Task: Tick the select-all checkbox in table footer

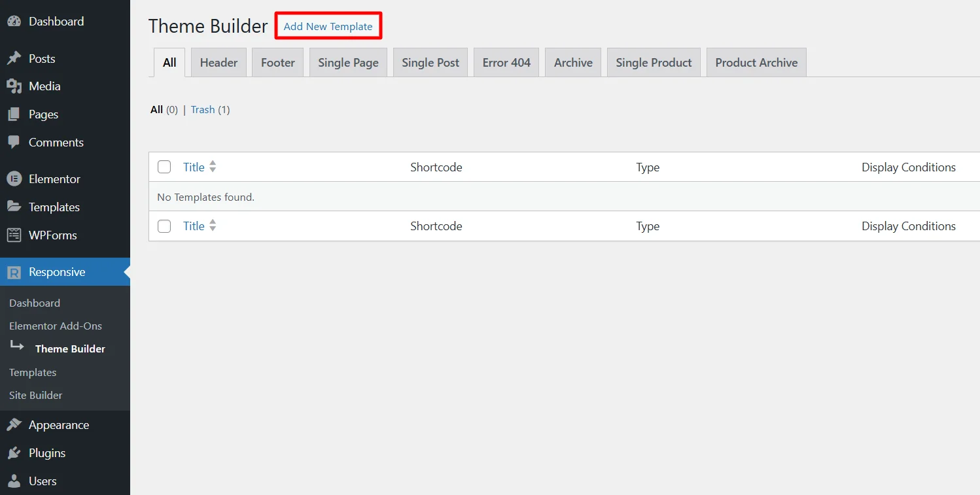Action: [164, 226]
